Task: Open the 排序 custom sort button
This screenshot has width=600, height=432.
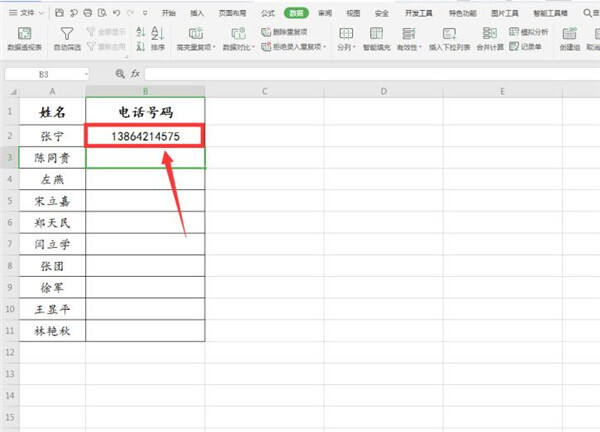Action: click(x=158, y=39)
